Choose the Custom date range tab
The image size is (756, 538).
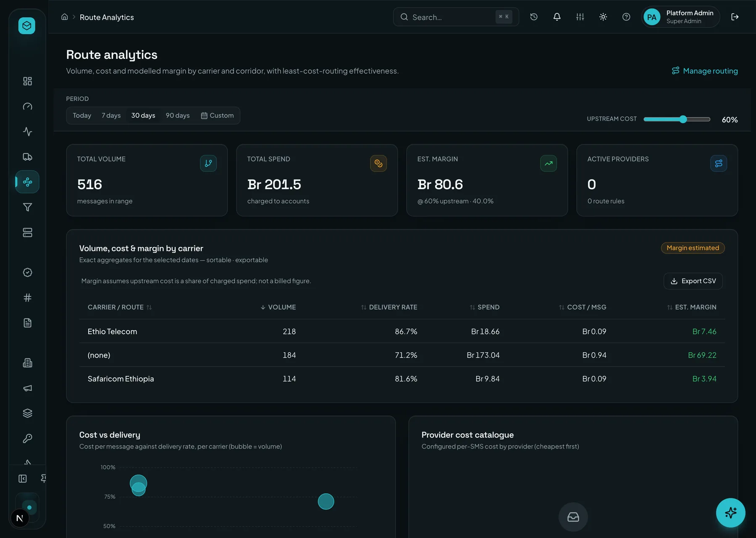[217, 116]
